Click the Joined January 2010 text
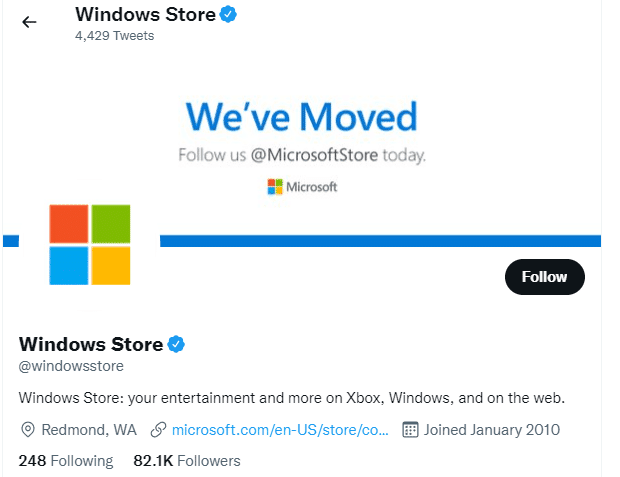The image size is (620, 477). (x=492, y=430)
